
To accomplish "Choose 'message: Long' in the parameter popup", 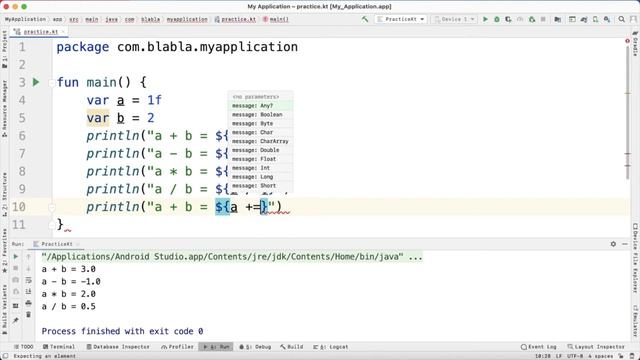I will 260,177.
